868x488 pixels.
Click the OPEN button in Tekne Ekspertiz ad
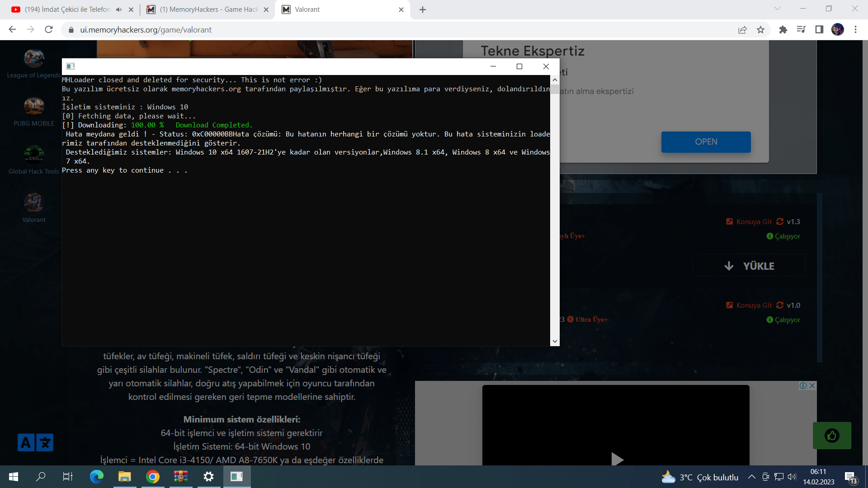pos(706,142)
